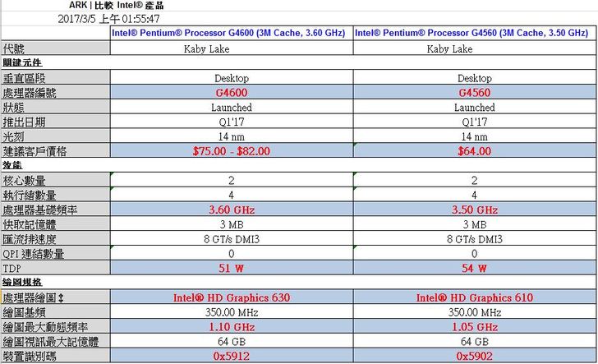Select the QPI 連結數量 row label
Screen dimensions: 598x364
(x=56, y=253)
